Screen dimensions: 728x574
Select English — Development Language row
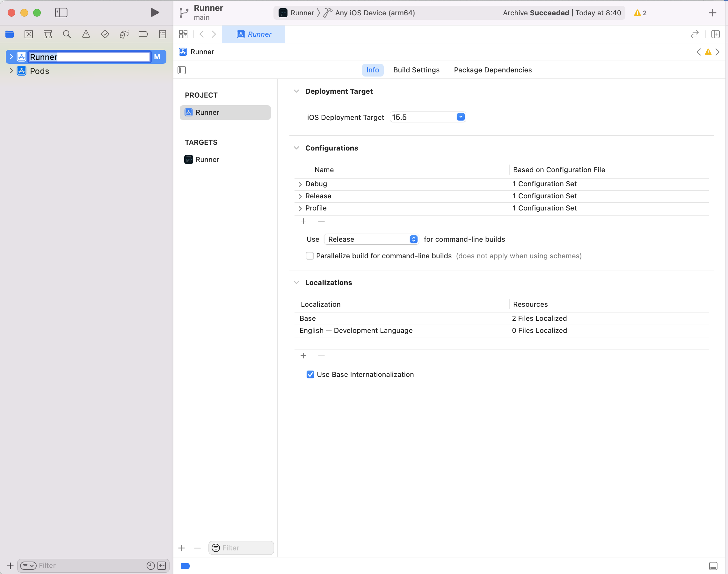pos(501,330)
